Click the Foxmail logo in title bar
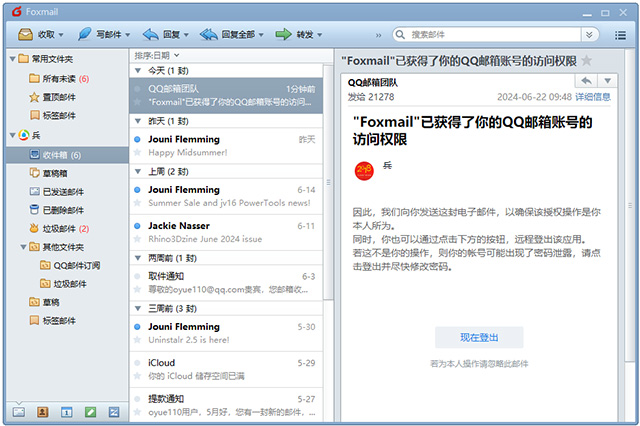 click(17, 12)
